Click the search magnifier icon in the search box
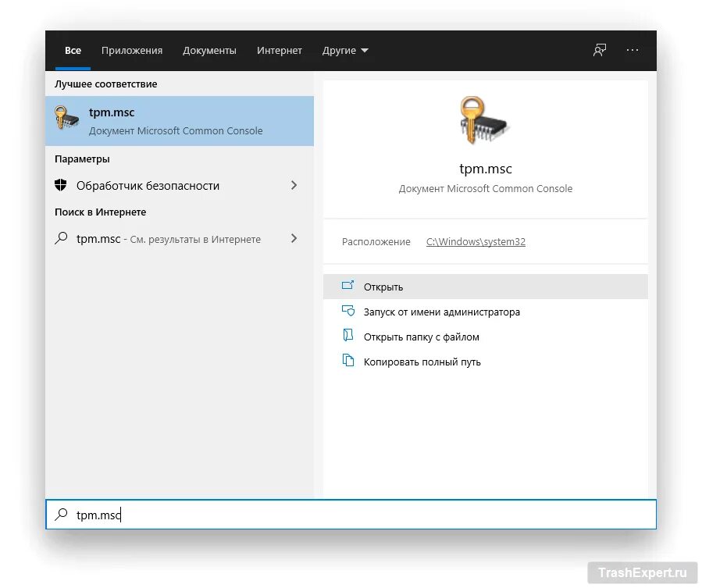This screenshot has width=702, height=588. click(61, 514)
